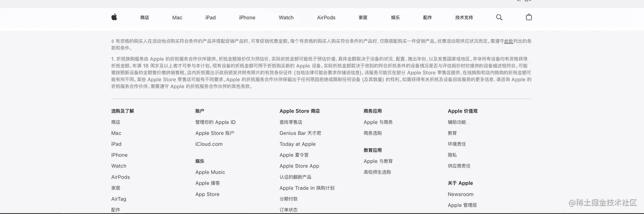Open iPhone in the top navigation bar
Viewport: 644px width, 214px height.
(247, 17)
